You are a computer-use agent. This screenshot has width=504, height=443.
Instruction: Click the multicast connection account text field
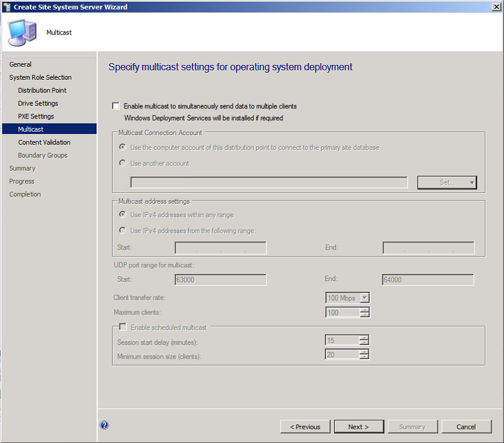[269, 182]
